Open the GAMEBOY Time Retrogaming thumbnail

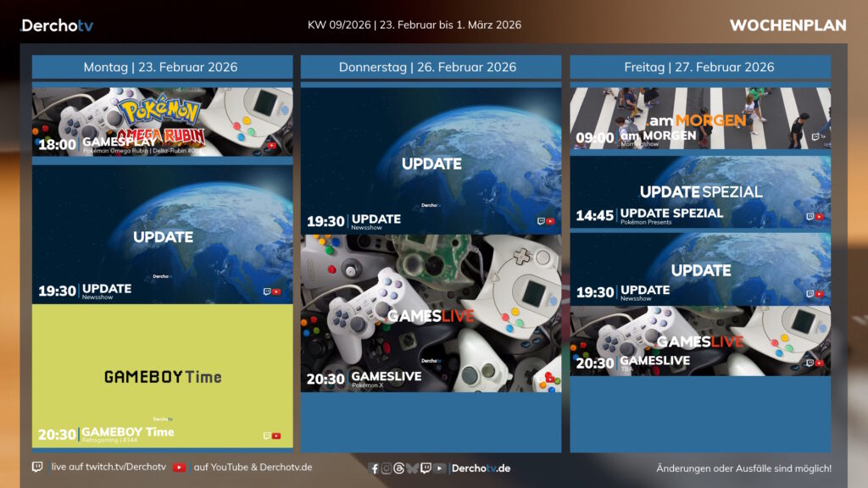163,376
